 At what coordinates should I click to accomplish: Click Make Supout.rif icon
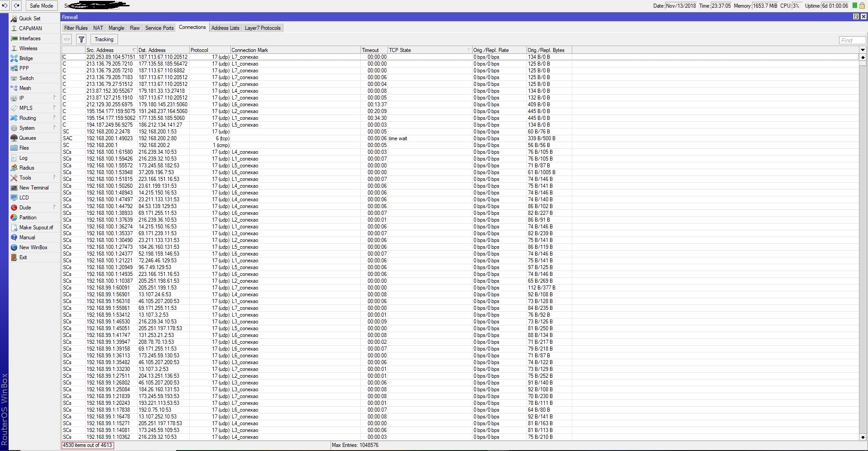14,228
